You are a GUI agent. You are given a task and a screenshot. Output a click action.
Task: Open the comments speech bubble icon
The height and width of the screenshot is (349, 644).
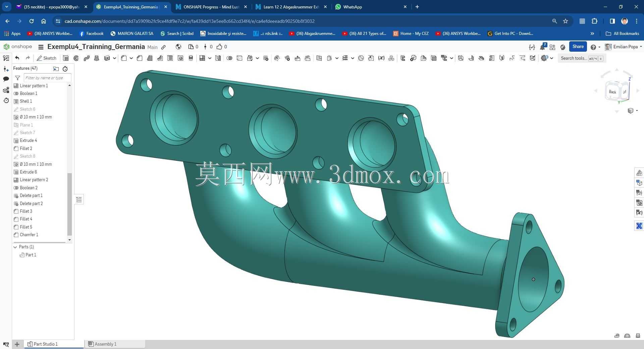(x=6, y=79)
